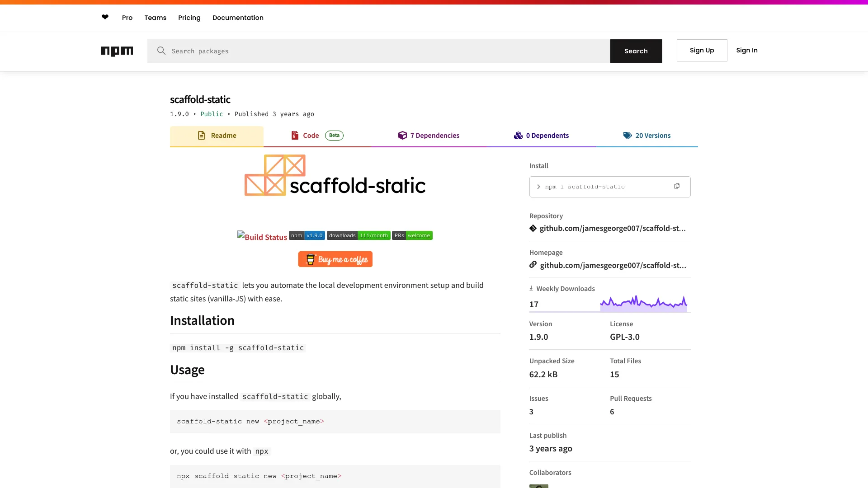Open the downloads 111/month badge
Viewport: 868px width, 488px height.
pyautogui.click(x=359, y=235)
